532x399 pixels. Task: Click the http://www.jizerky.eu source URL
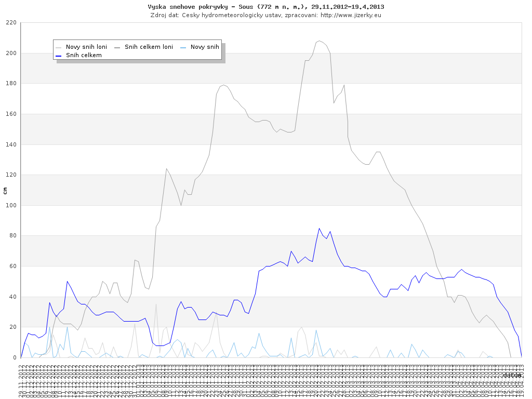tap(351, 15)
